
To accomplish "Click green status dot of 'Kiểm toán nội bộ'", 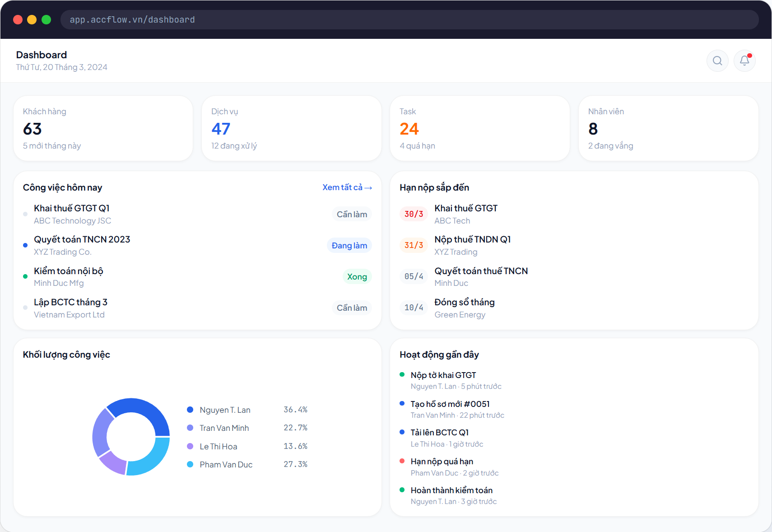I will 25,276.
